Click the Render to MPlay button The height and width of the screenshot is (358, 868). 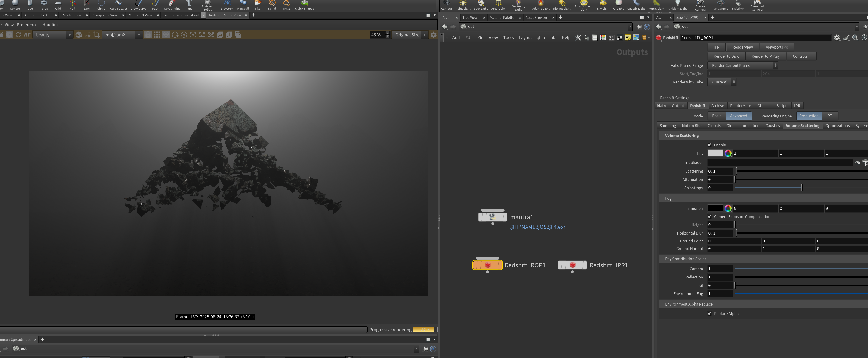[x=765, y=56]
